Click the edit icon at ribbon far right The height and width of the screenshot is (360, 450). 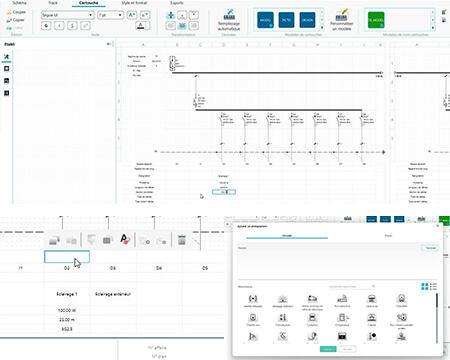pyautogui.click(x=444, y=12)
